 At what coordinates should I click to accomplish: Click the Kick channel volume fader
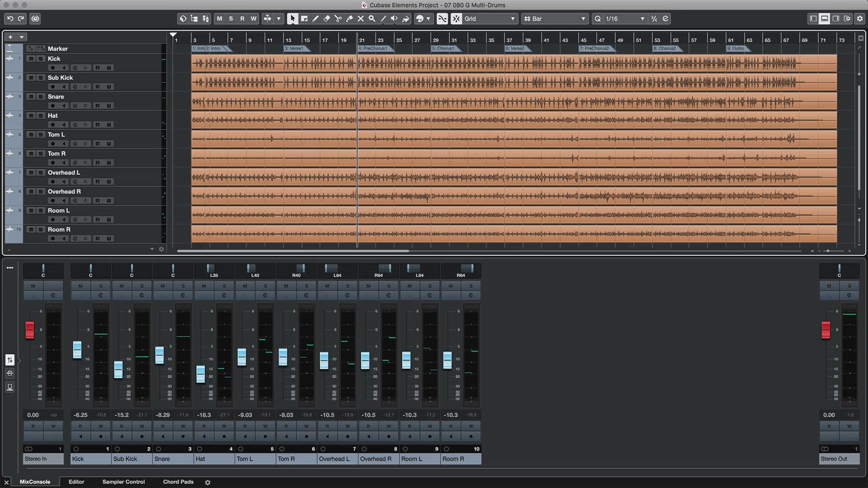click(x=77, y=350)
